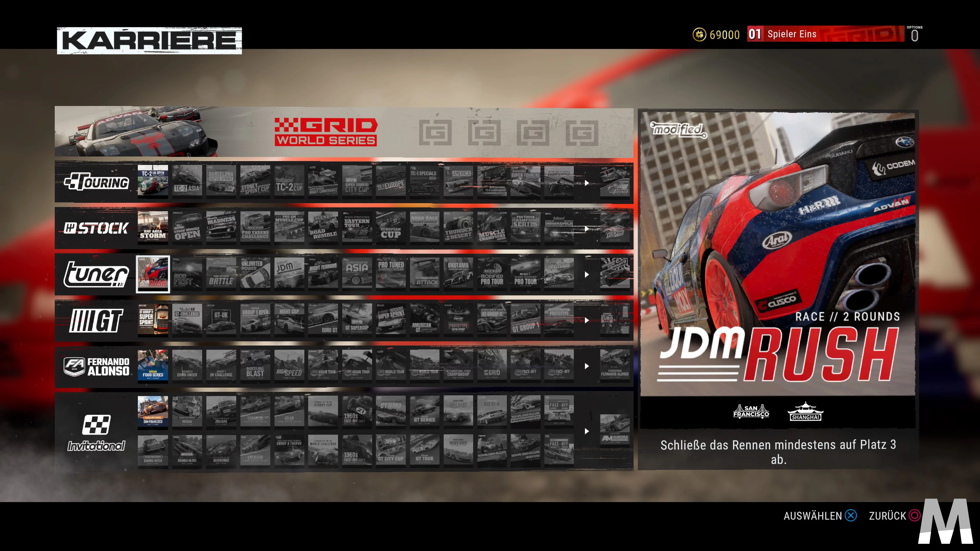The image size is (980, 551).
Task: Select the TC-2 UK Open event
Action: (x=153, y=182)
